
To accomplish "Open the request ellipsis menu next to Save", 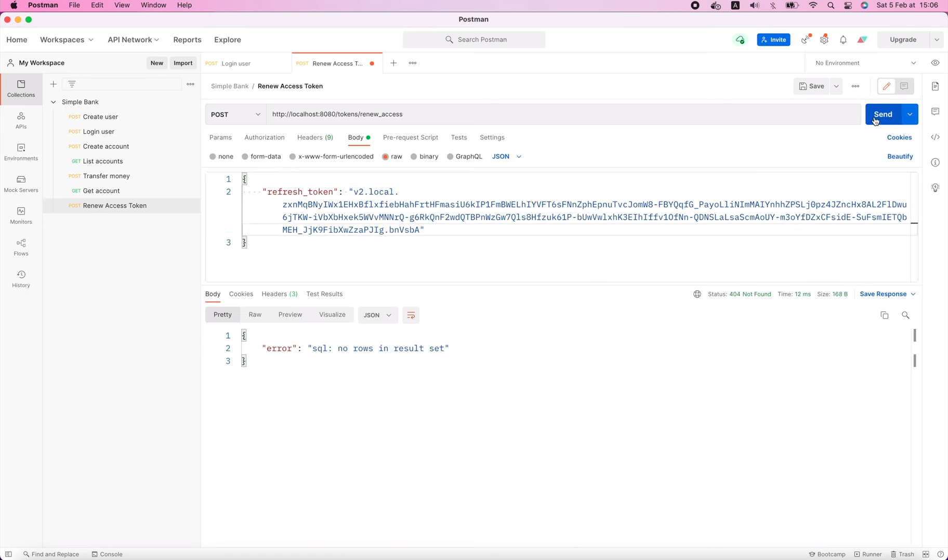I will coord(855,86).
